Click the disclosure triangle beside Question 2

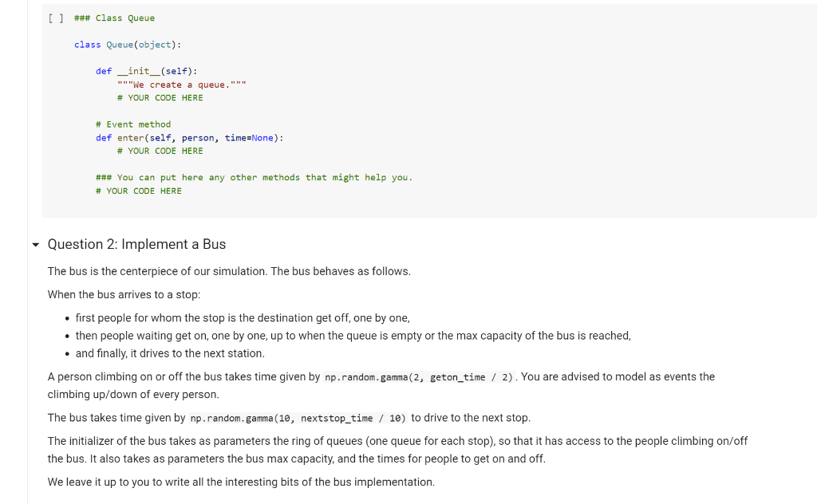[35, 245]
